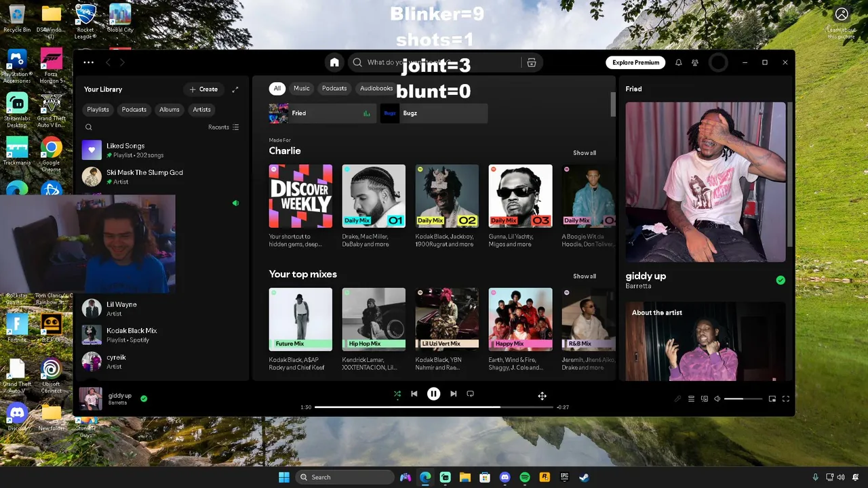The image size is (868, 488).
Task: Click Explore Premium button
Action: [635, 62]
